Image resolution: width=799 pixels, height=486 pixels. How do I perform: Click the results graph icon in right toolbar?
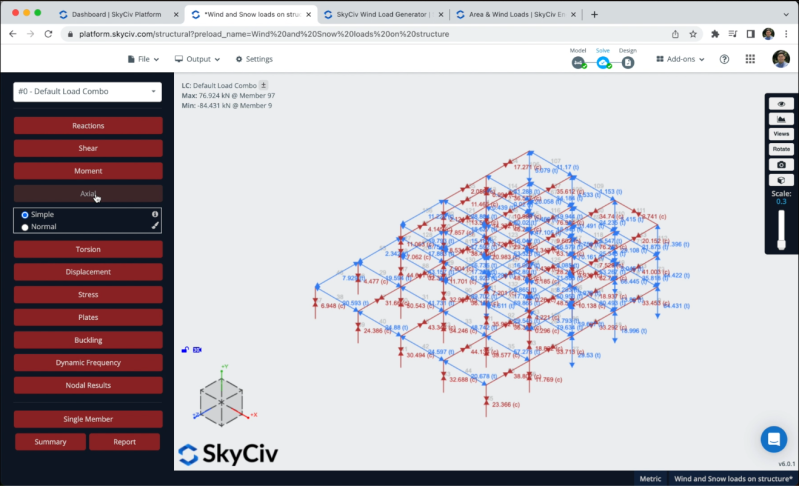coord(781,119)
